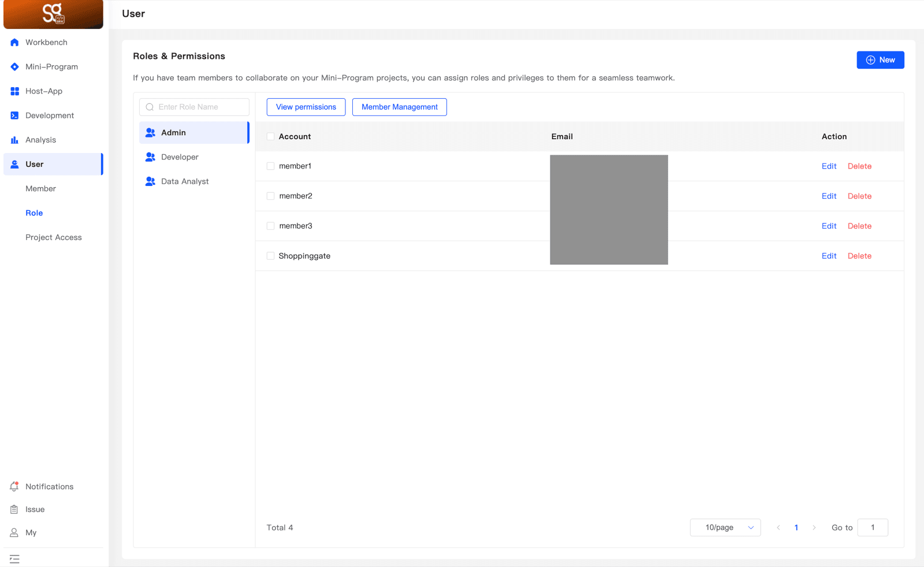
Task: Open the Project Access submenu item
Action: tap(54, 237)
